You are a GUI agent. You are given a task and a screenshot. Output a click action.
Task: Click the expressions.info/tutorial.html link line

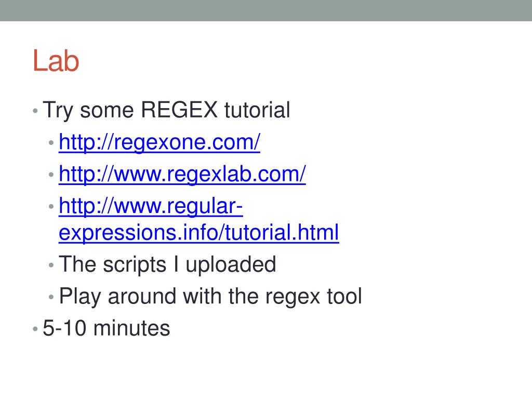coord(199,232)
